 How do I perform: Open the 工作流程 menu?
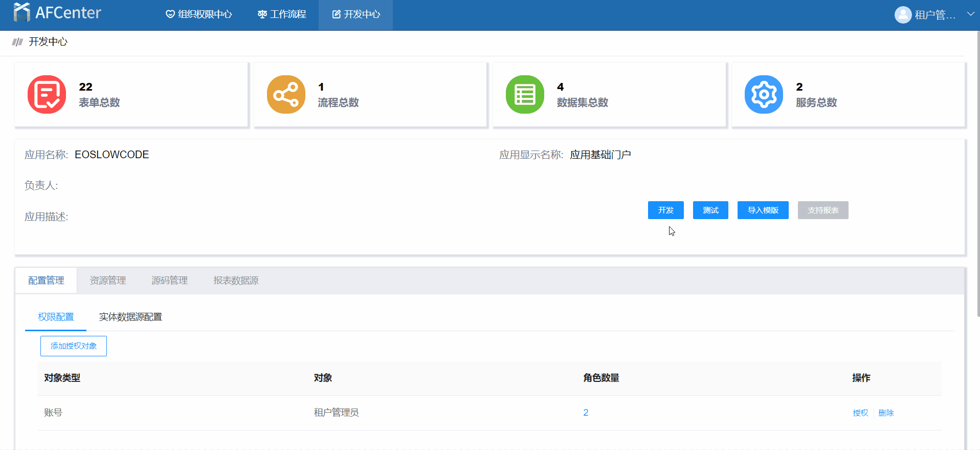click(x=282, y=14)
